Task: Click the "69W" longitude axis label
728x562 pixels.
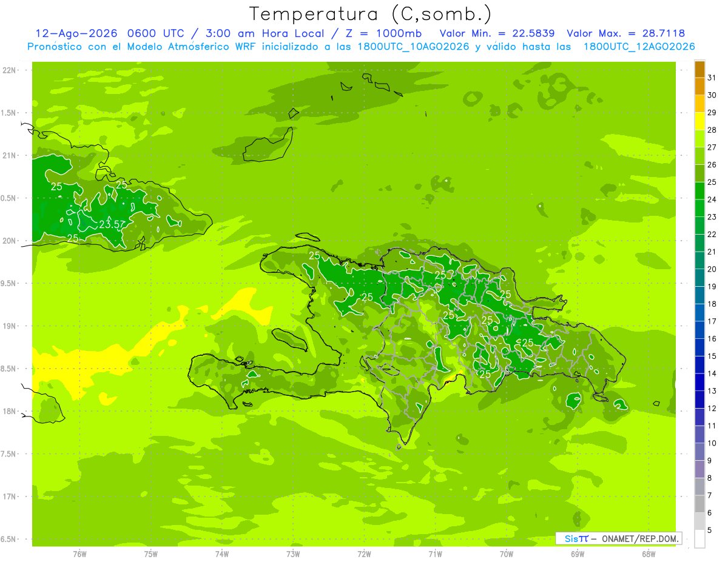Action: tap(578, 554)
